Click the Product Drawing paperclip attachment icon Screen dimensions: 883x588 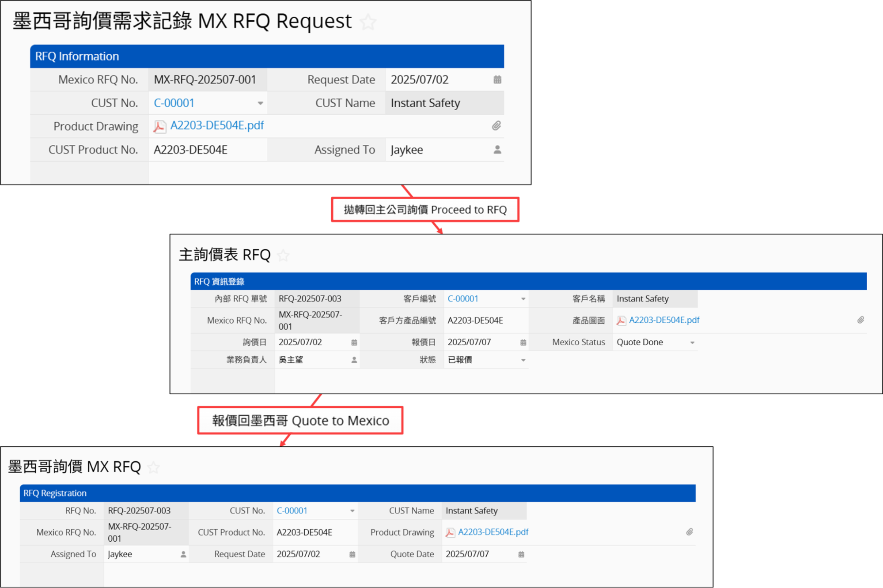click(x=496, y=126)
